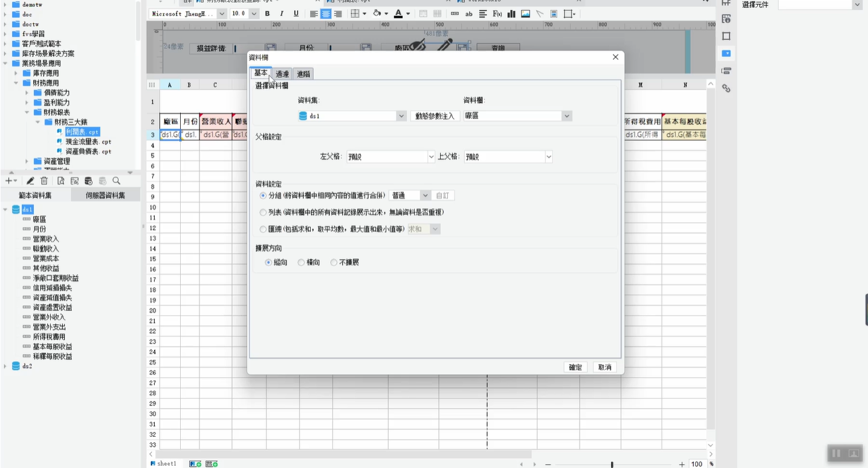Set expansion direction to 縱向
868x468 pixels.
click(269, 263)
